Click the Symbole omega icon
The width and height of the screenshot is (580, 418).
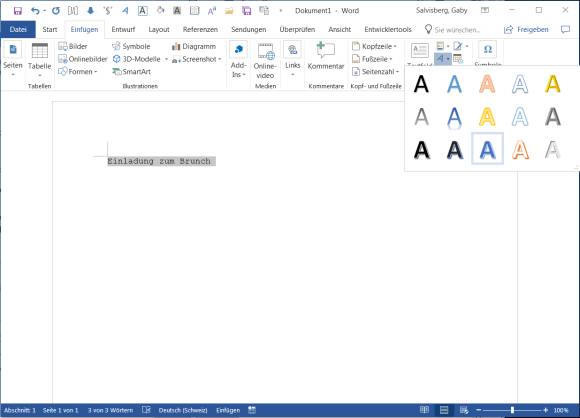pos(488,49)
